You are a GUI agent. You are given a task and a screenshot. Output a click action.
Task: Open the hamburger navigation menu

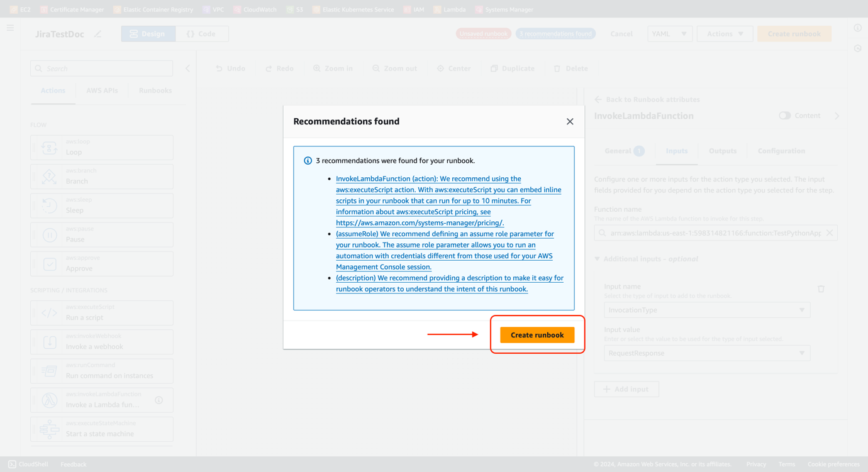coord(10,28)
